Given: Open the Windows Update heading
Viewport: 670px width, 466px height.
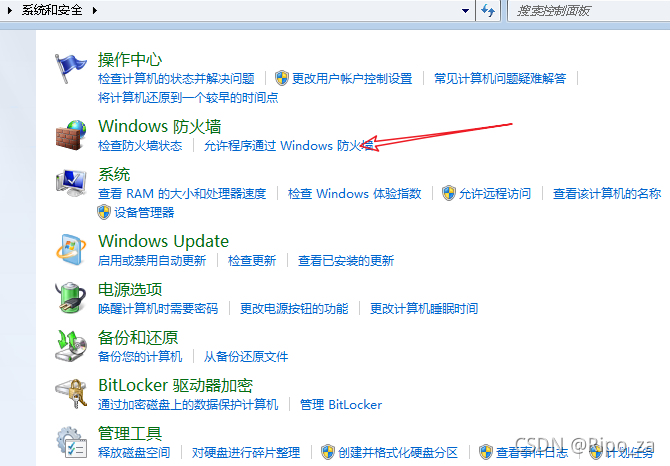Looking at the screenshot, I should tap(164, 241).
